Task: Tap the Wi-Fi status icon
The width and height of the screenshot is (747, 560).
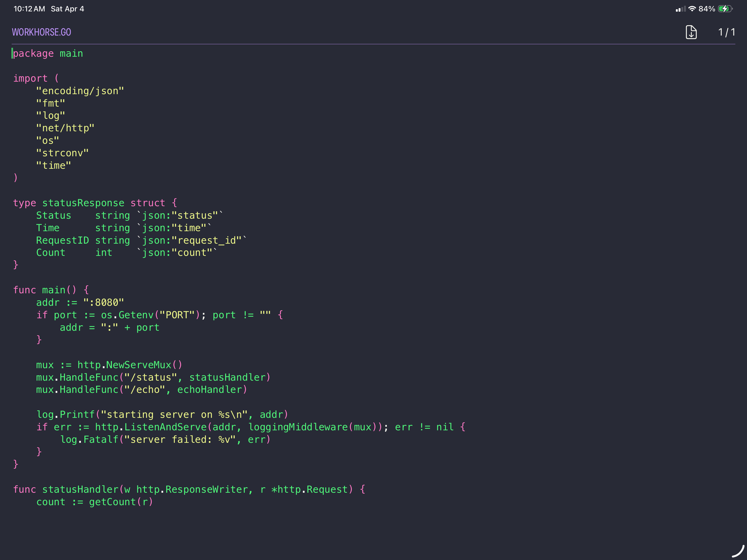Action: click(692, 9)
